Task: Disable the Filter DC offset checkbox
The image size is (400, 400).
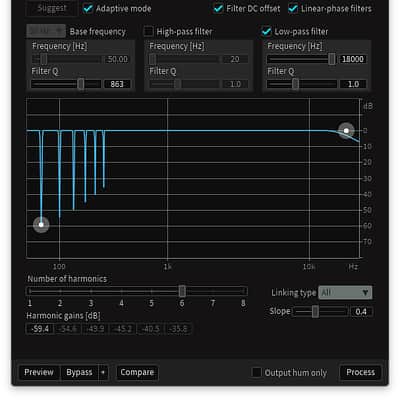Action: (x=218, y=9)
